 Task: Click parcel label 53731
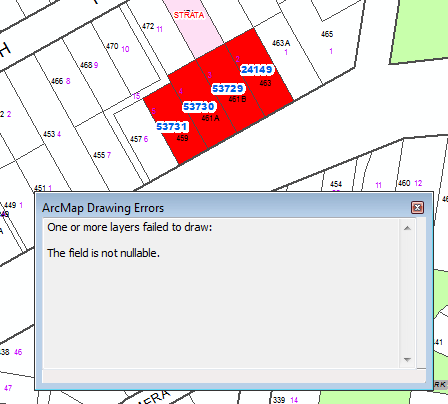(x=172, y=127)
